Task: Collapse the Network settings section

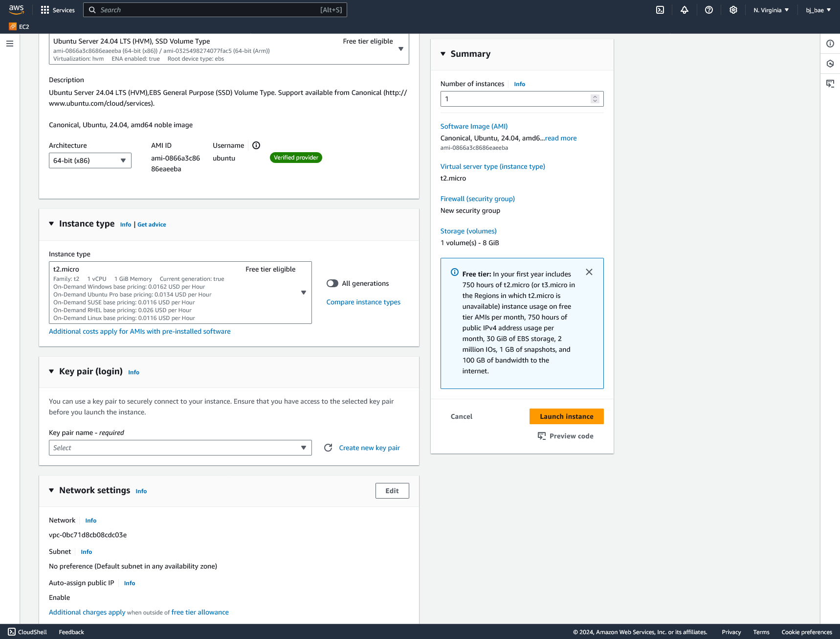Action: (51, 490)
